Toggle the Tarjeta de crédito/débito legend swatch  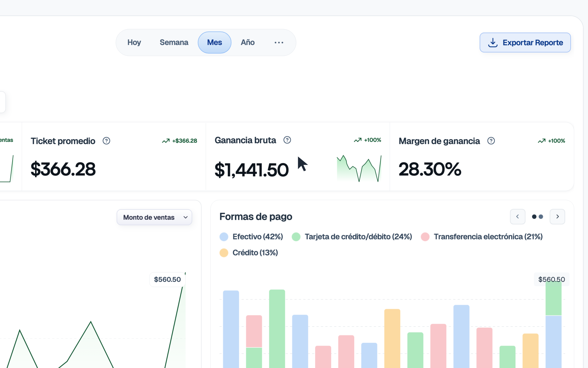[x=296, y=237]
